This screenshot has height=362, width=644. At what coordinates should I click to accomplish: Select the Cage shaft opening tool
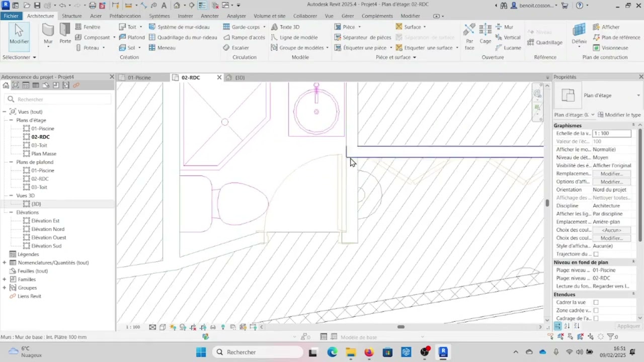click(486, 34)
